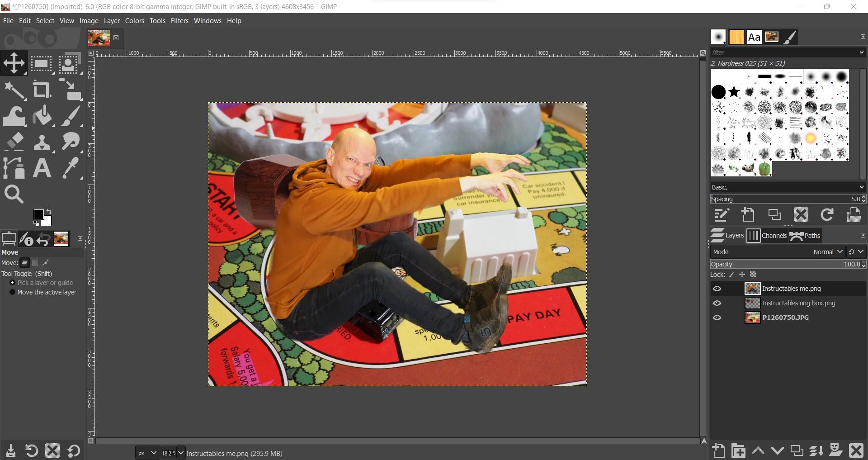Delete the selected layer
The height and width of the screenshot is (460, 868).
tap(856, 451)
